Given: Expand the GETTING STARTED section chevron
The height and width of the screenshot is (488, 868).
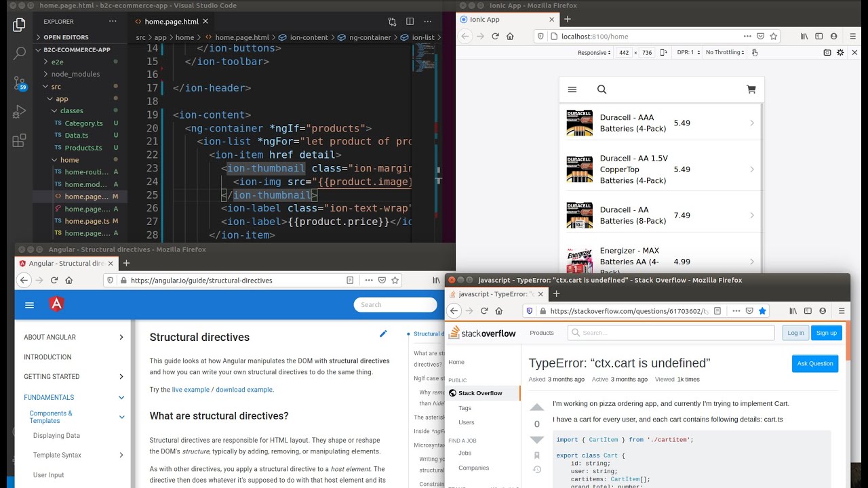Looking at the screenshot, I should pyautogui.click(x=121, y=377).
